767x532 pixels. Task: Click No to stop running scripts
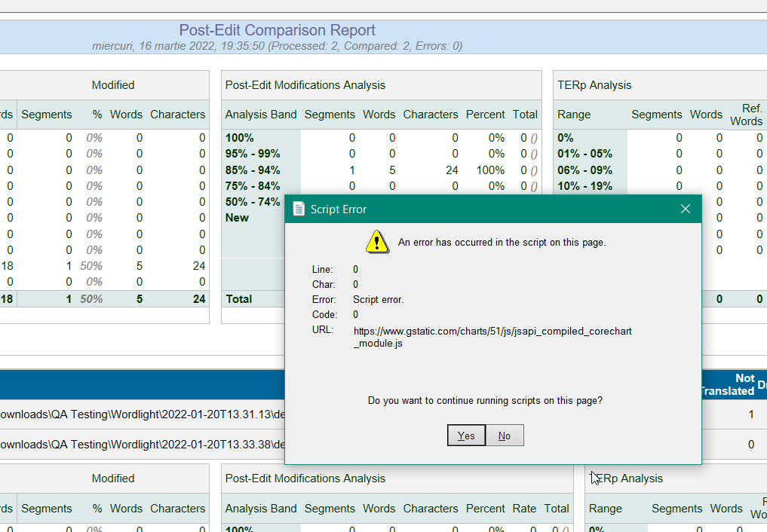[505, 436]
